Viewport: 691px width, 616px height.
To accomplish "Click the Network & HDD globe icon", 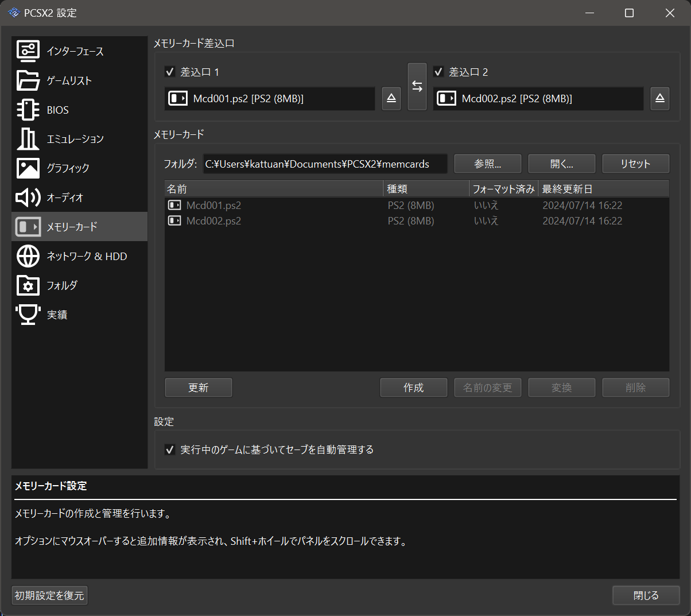I will 28,256.
